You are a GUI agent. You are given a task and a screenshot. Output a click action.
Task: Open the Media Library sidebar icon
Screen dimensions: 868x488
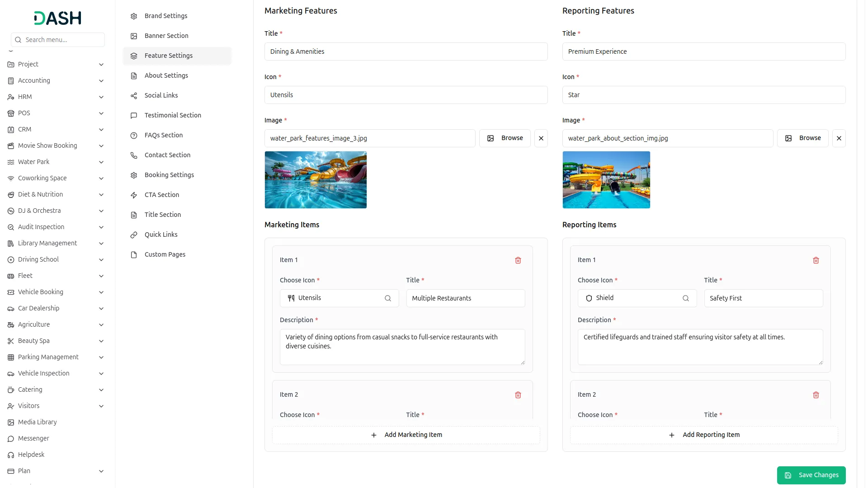[x=11, y=422]
